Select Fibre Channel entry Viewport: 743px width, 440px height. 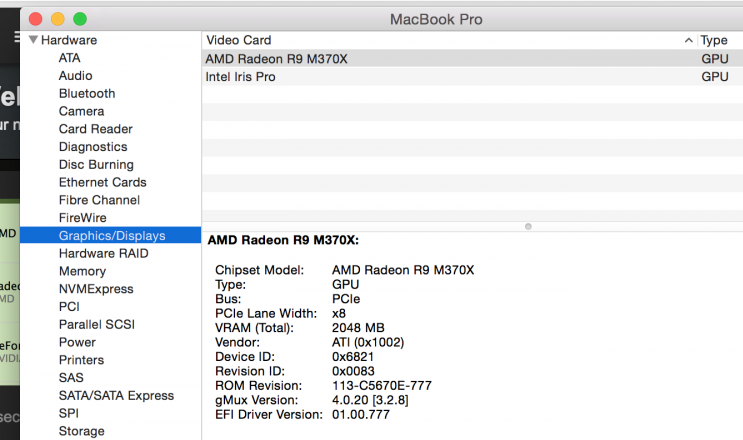[x=99, y=200]
